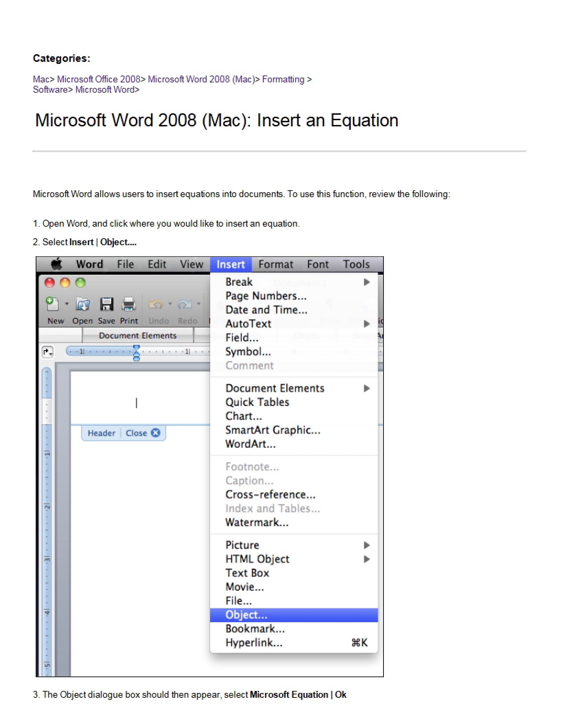Open the View menu
The height and width of the screenshot is (728, 563).
192,264
